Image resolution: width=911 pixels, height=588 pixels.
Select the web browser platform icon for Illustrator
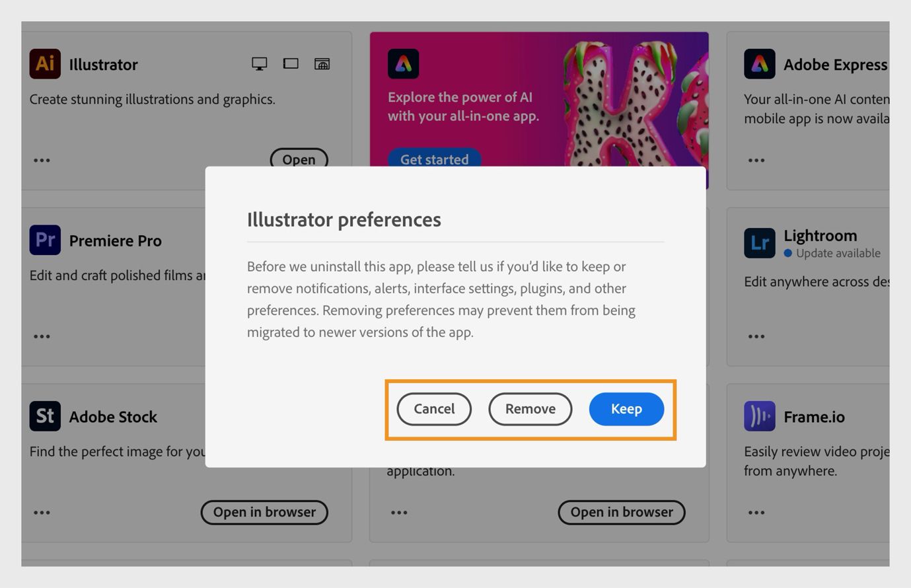(x=322, y=63)
